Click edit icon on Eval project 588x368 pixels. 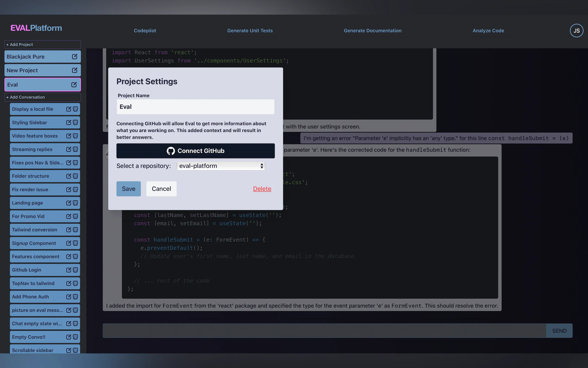tap(74, 84)
